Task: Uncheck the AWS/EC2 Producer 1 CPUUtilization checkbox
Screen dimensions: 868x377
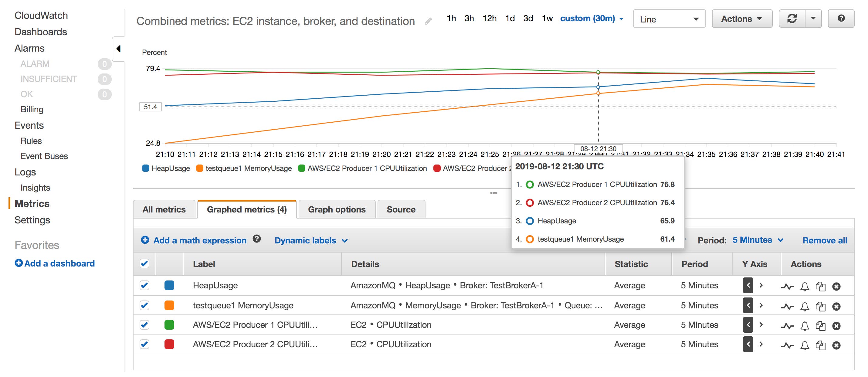Action: pyautogui.click(x=144, y=325)
